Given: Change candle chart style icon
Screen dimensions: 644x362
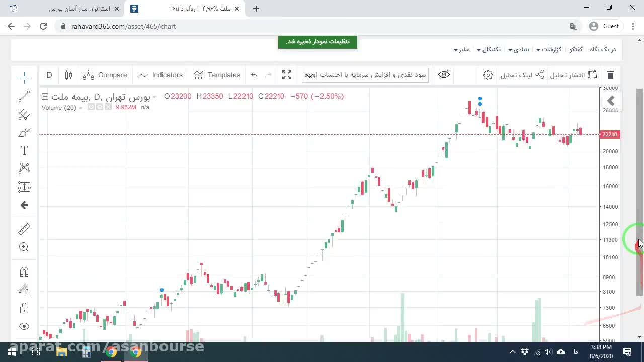Looking at the screenshot, I should click(68, 75).
